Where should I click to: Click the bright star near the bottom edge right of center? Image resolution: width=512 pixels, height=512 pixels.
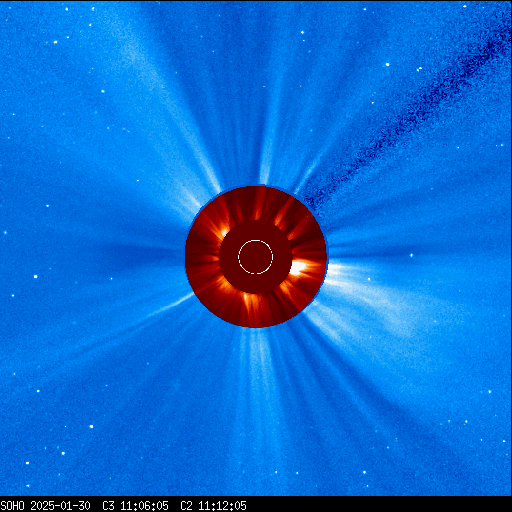[x=364, y=472]
